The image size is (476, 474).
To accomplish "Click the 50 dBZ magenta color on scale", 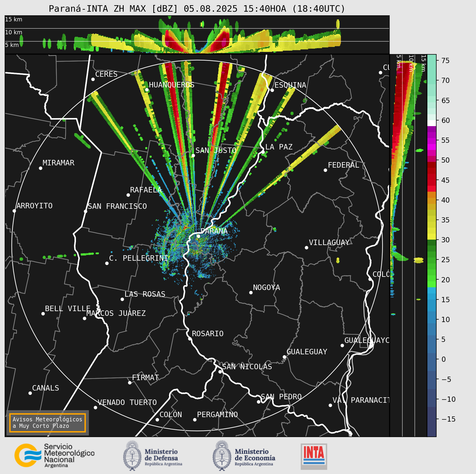I will pos(432,159).
